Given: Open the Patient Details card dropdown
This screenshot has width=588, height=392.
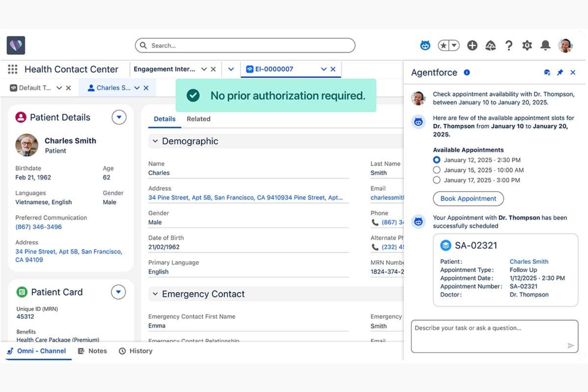Looking at the screenshot, I should (119, 117).
